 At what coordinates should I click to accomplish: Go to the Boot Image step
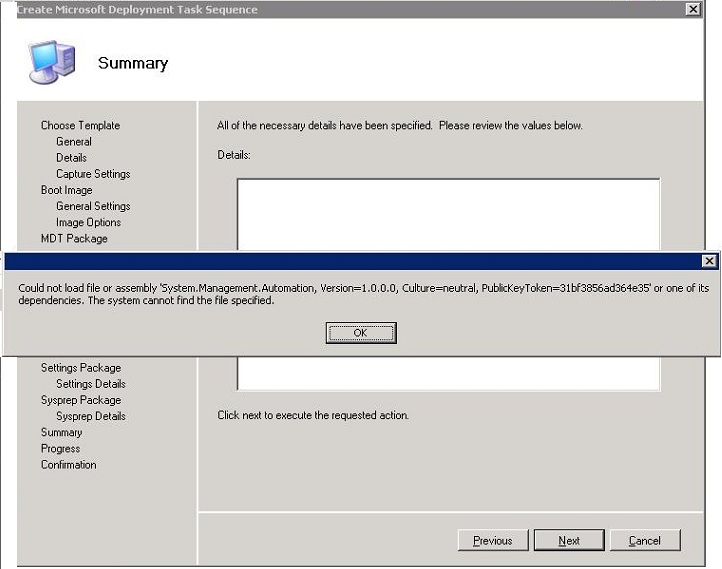coord(66,190)
